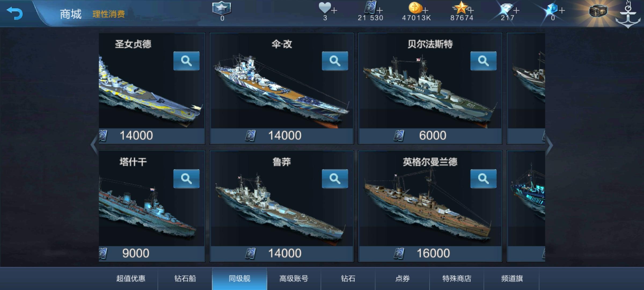Add more diamonds via plus icon
Image resolution: width=644 pixels, height=290 pixels.
click(517, 10)
